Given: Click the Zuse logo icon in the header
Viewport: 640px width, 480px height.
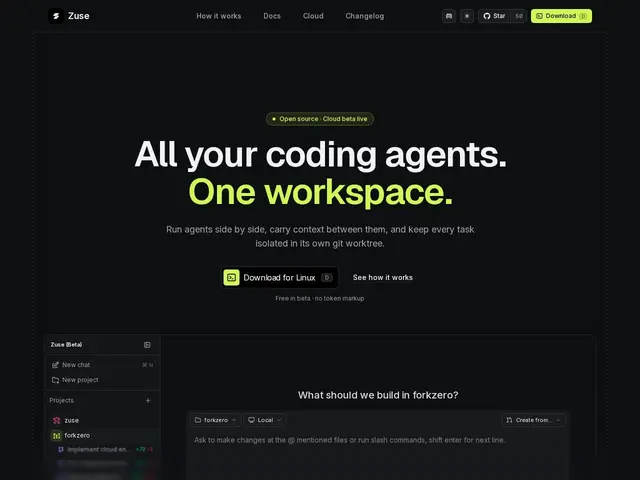Looking at the screenshot, I should [x=56, y=16].
